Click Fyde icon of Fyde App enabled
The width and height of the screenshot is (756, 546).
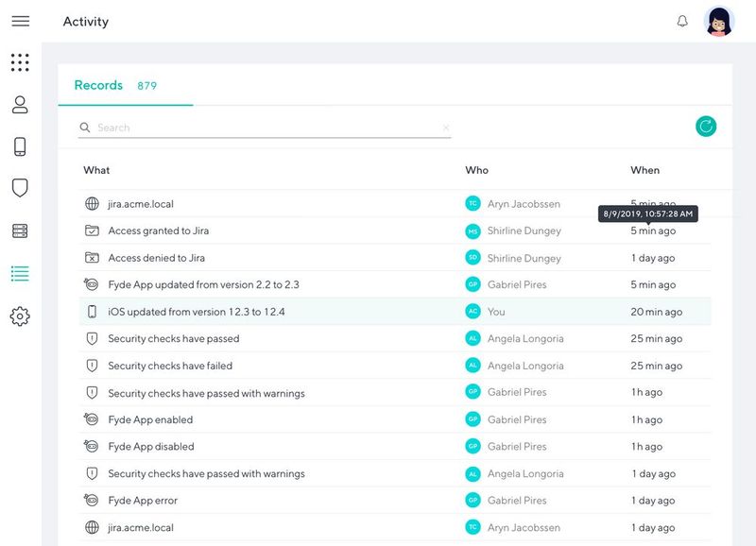point(91,418)
